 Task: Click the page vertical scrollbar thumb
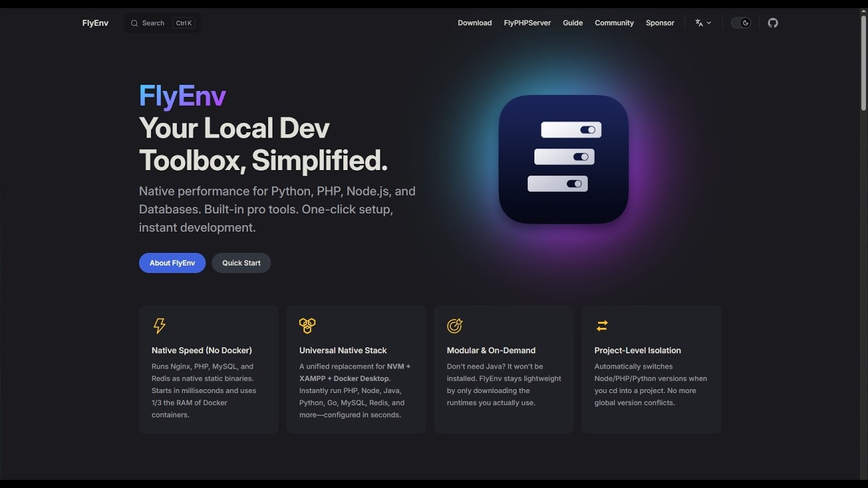coord(863,62)
